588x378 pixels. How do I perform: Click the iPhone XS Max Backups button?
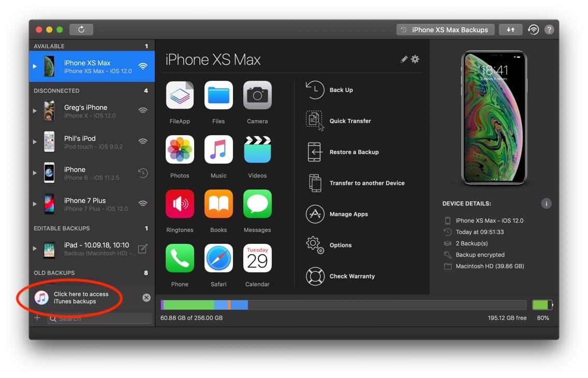pos(445,30)
